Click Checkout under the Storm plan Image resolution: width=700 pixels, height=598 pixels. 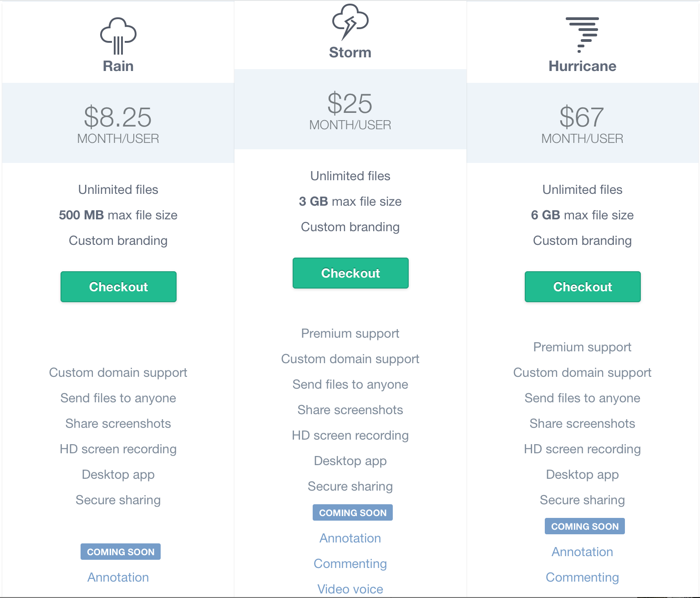click(350, 273)
